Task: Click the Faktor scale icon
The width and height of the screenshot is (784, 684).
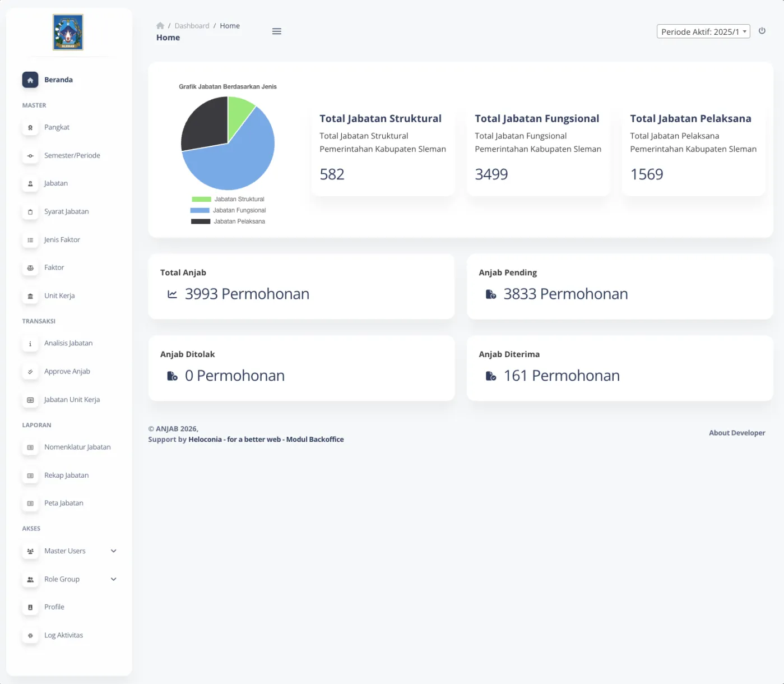Action: [x=30, y=268]
